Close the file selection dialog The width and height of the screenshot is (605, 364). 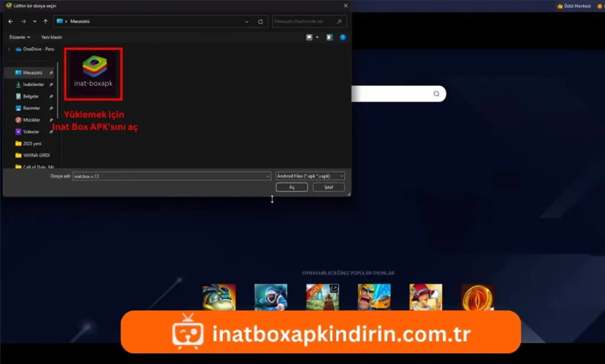346,5
